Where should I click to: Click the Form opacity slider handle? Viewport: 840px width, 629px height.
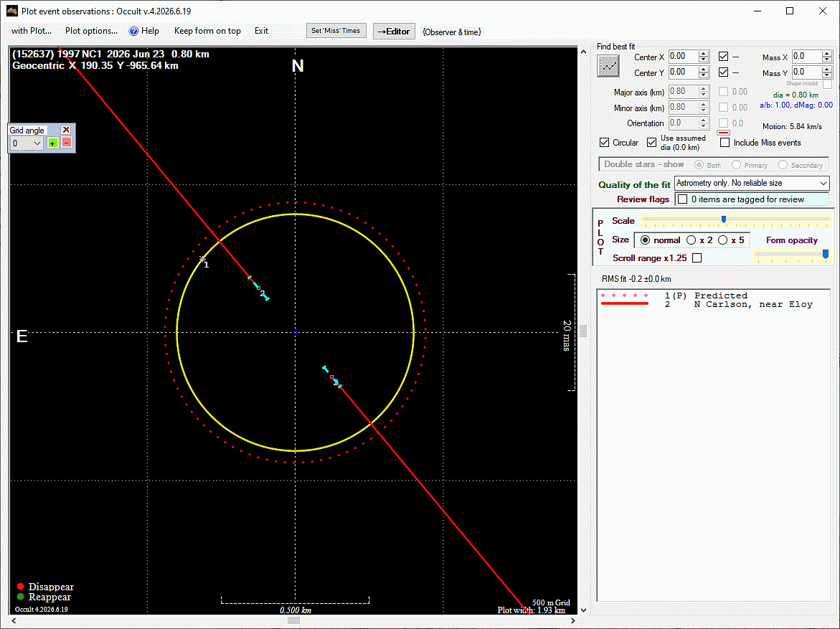tap(826, 254)
